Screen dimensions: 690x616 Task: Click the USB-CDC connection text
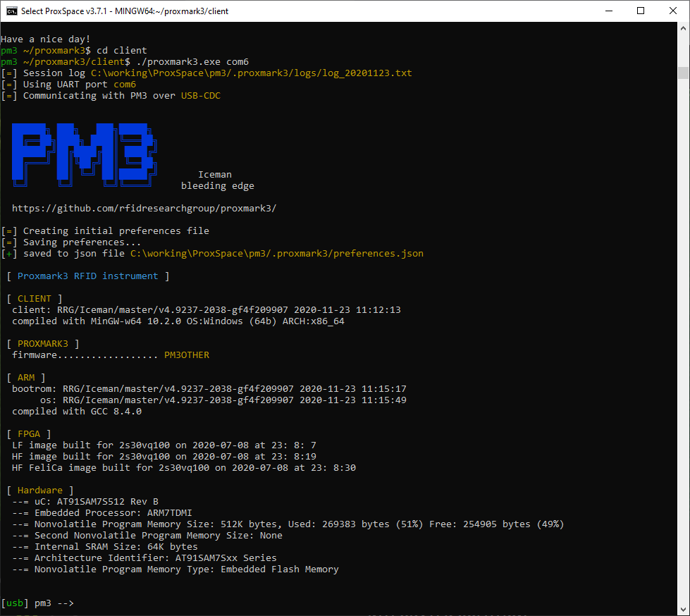click(200, 96)
